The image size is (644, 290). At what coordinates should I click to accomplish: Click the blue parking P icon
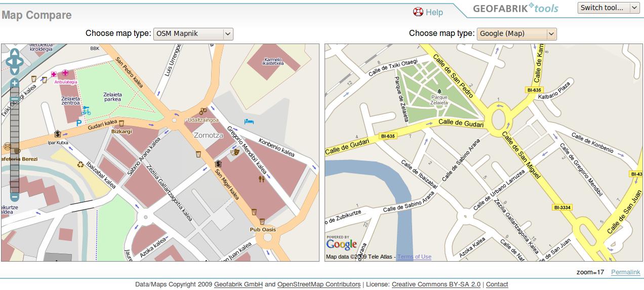pyautogui.click(x=79, y=122)
